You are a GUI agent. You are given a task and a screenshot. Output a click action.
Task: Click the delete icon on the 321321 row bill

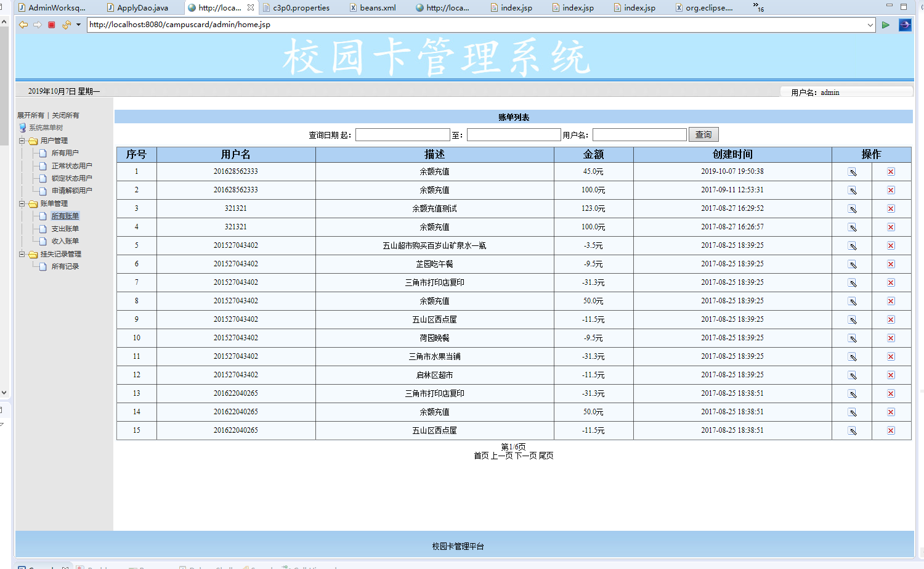tap(891, 208)
